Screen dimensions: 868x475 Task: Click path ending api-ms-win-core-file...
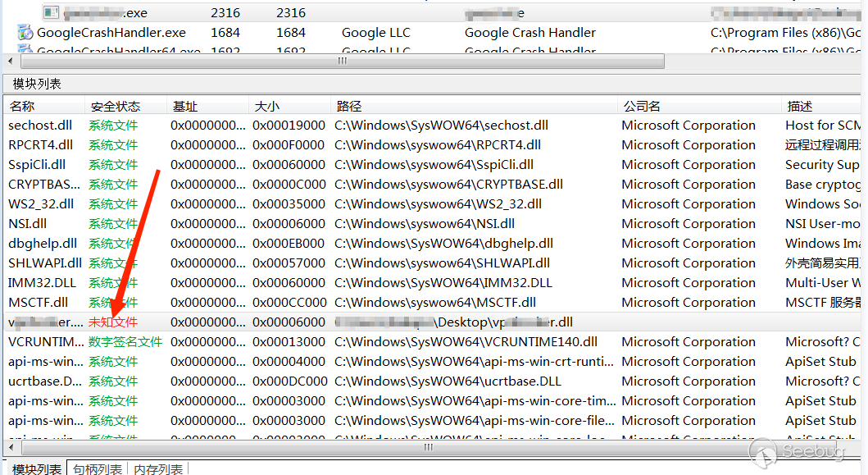(x=475, y=421)
